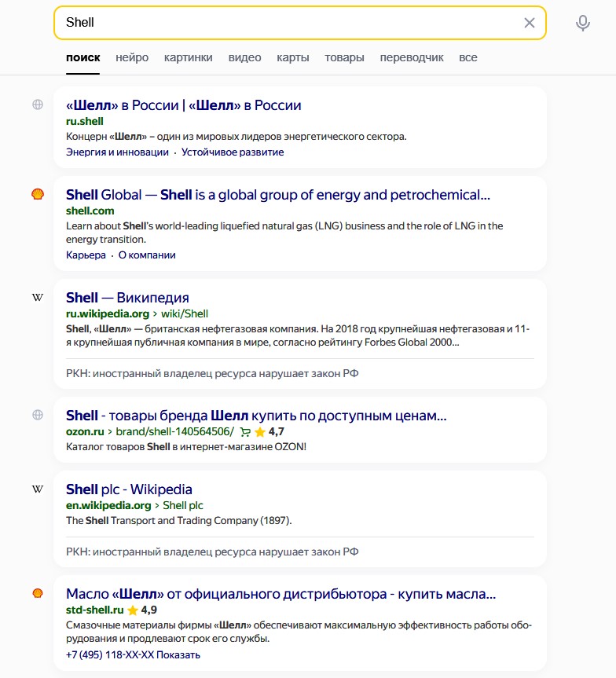This screenshot has height=678, width=616.
Task: Click the rating star next to 4,9
Action: click(133, 610)
